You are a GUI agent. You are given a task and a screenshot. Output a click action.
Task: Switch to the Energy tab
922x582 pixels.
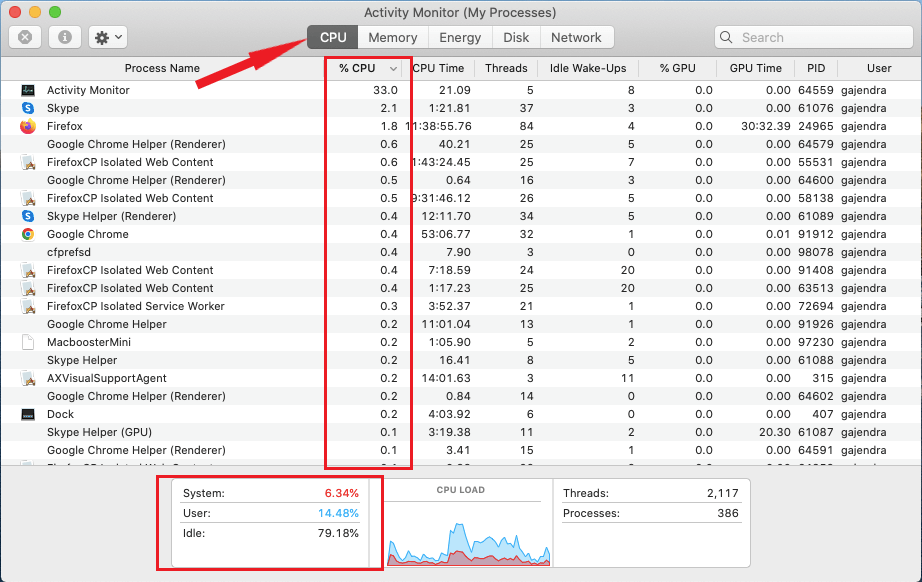(460, 37)
